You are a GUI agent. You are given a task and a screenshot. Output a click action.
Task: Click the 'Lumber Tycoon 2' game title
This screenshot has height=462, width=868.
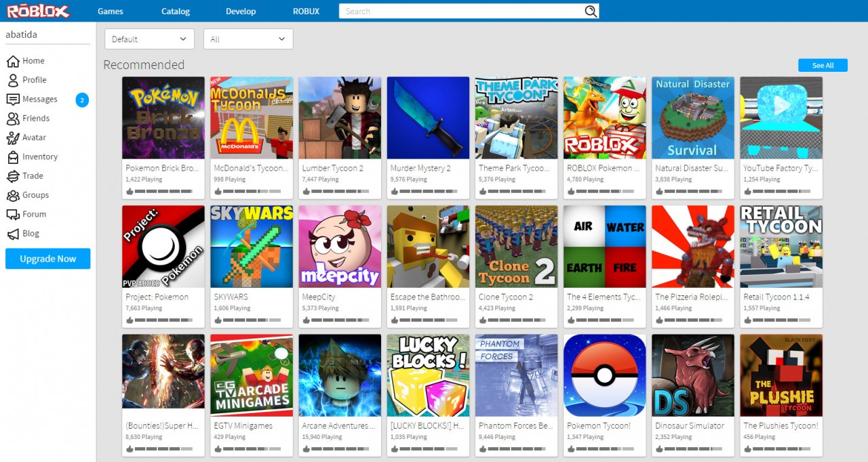tap(332, 168)
